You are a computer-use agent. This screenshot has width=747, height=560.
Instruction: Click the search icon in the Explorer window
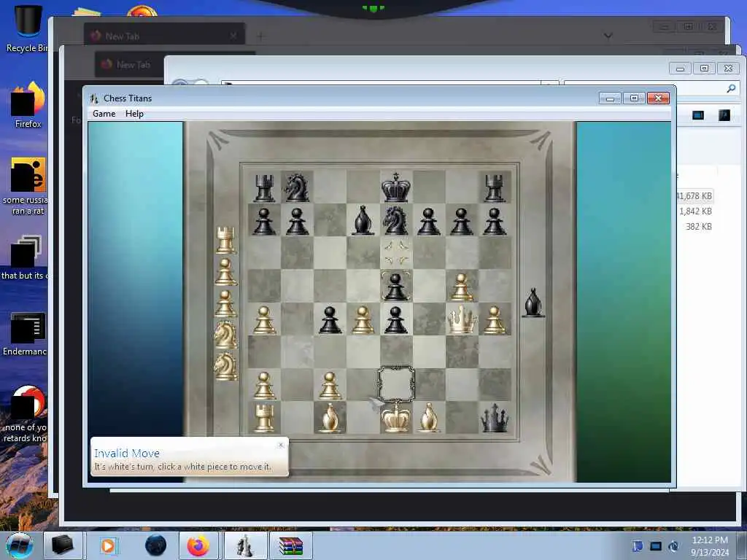731,88
